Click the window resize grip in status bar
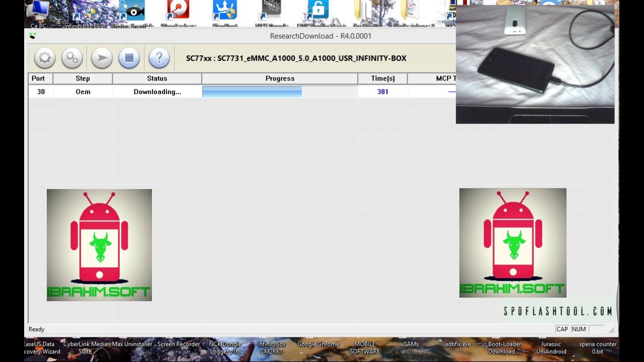The image size is (644, 362). click(x=611, y=330)
